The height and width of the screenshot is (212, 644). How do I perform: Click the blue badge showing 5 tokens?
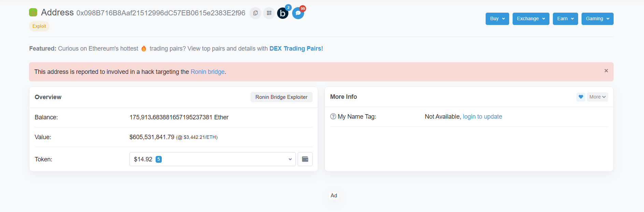click(x=158, y=159)
